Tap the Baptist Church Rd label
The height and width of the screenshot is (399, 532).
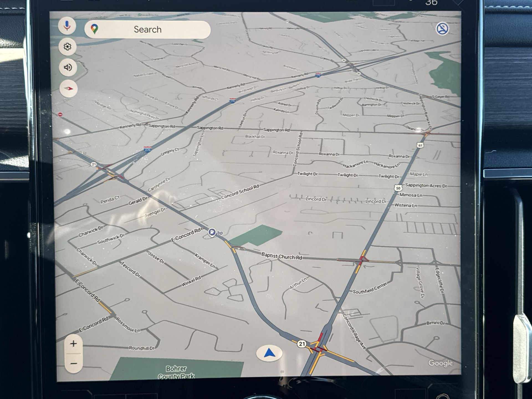282,256
